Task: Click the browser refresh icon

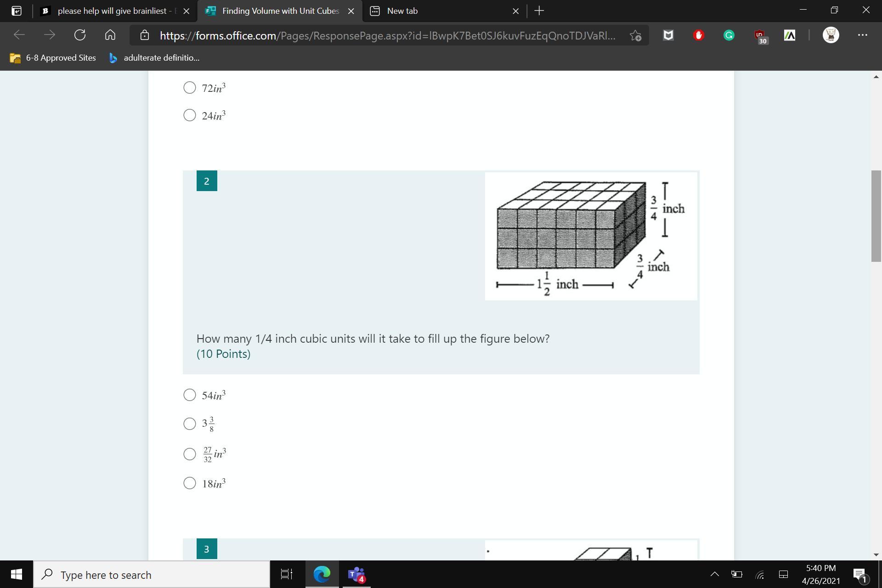Action: tap(80, 35)
